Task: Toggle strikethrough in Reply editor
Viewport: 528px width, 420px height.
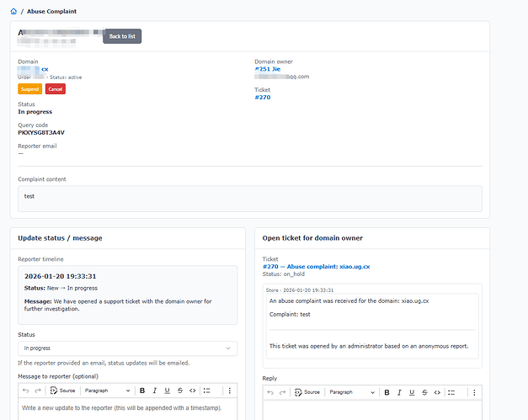Action: [424, 392]
